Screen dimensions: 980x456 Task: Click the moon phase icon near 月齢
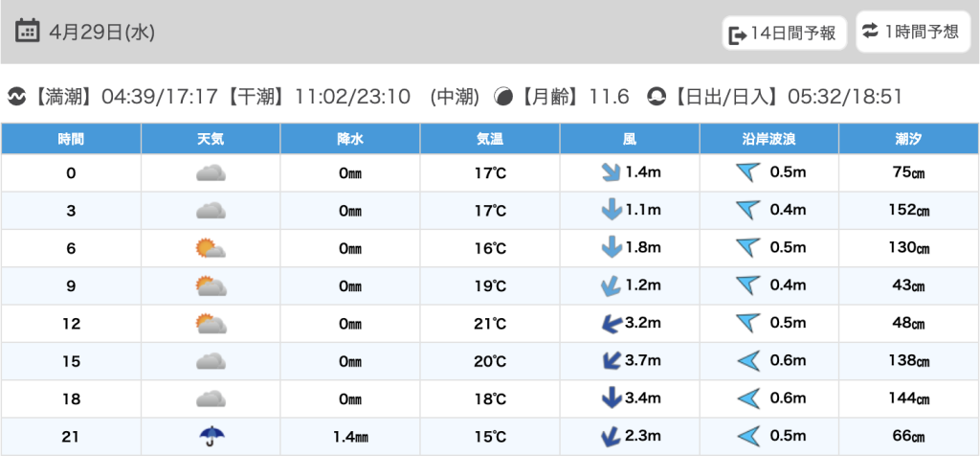pos(503,96)
